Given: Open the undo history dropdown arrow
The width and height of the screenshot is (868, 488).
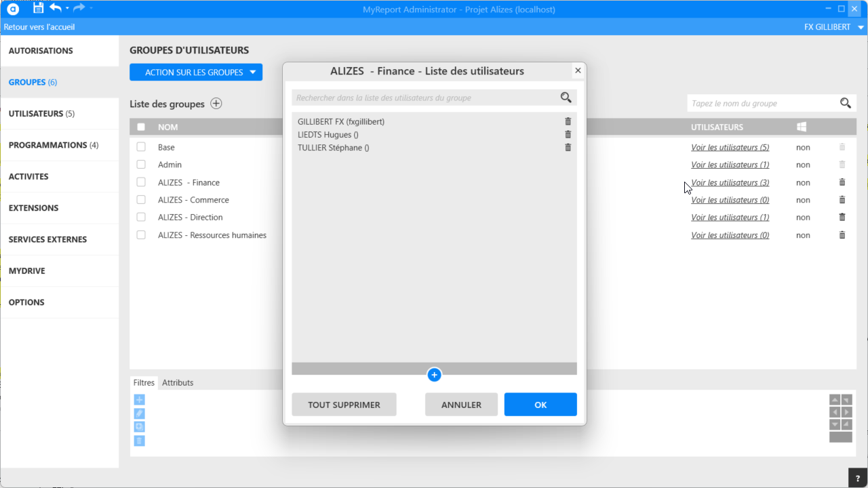Looking at the screenshot, I should pos(67,8).
